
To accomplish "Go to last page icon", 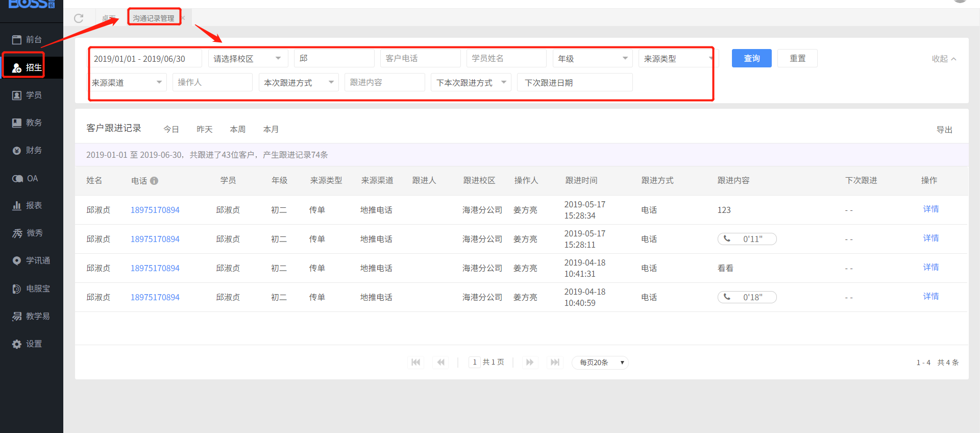I will 555,362.
